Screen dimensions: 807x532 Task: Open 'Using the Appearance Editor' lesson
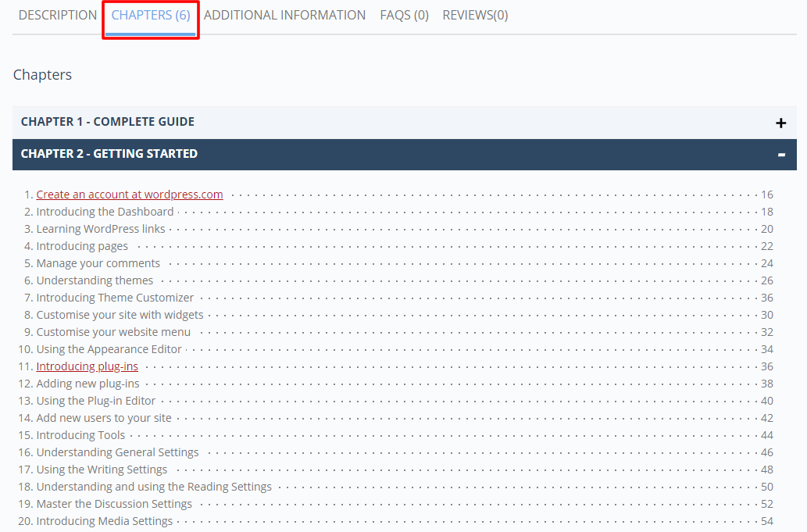(109, 349)
